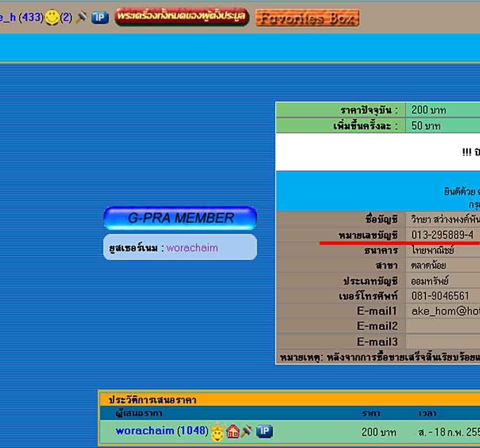Click red Thai button for seller's all items
This screenshot has width=480, height=448.
pyautogui.click(x=182, y=17)
